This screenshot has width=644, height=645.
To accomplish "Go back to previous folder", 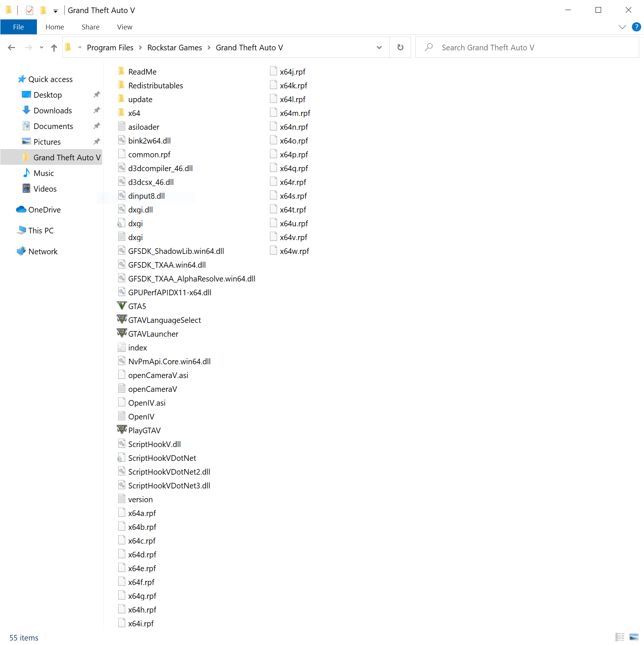I will (x=12, y=47).
